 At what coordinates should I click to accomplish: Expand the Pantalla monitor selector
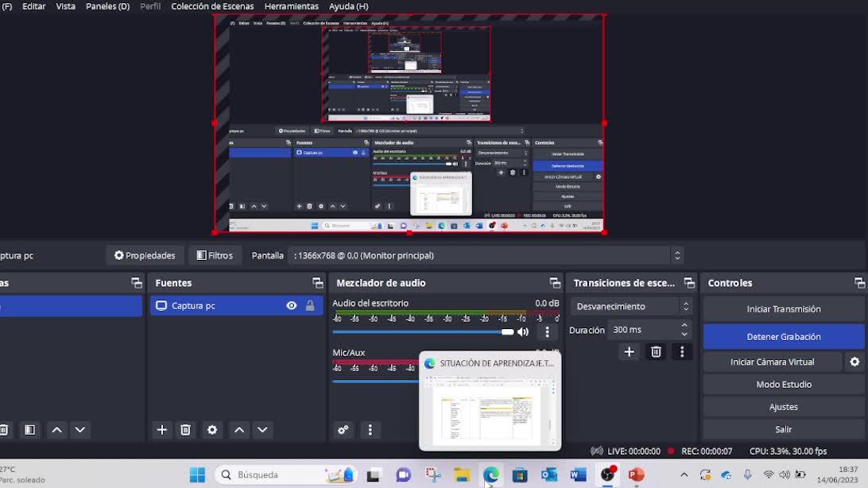677,255
